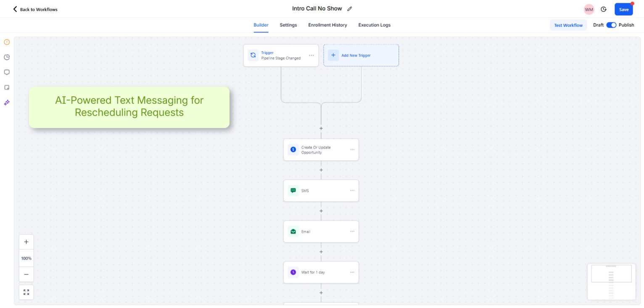Click the Save button

coord(623,9)
